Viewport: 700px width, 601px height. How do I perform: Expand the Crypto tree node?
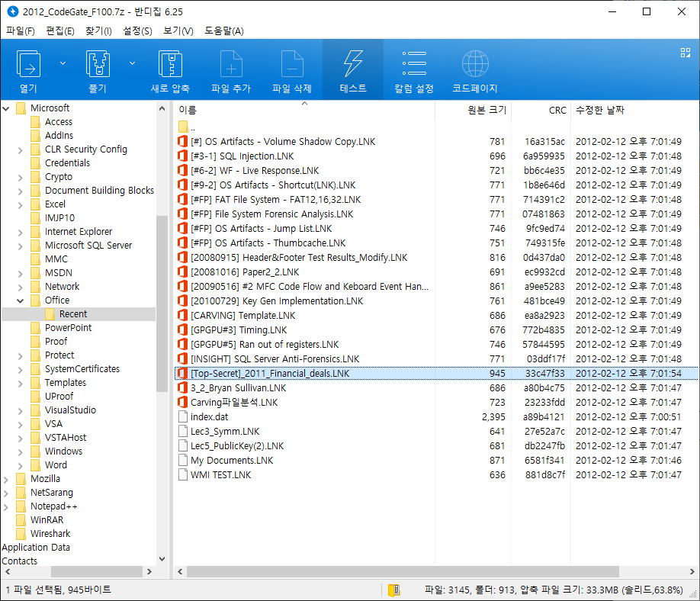(x=20, y=177)
